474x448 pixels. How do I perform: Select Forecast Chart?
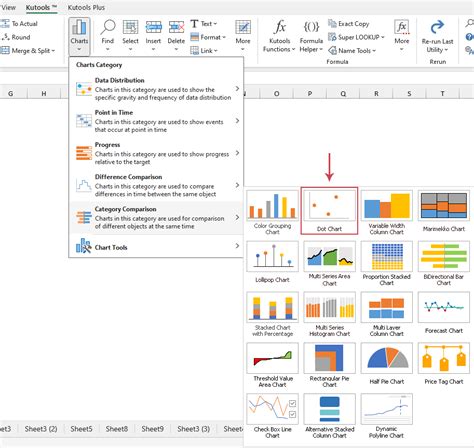444,313
